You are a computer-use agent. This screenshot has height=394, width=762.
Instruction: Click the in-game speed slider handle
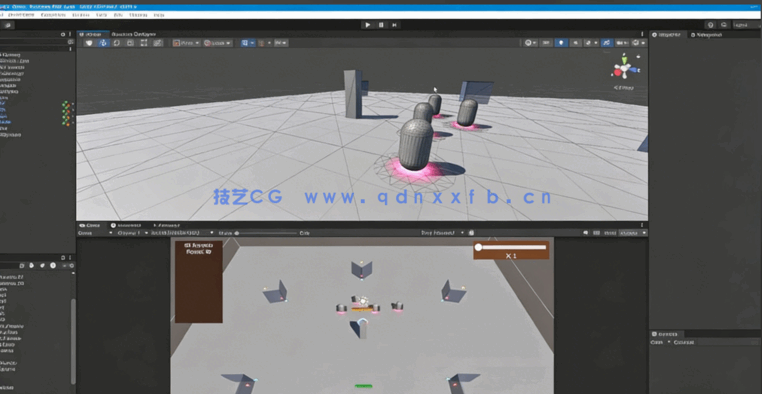pos(478,247)
